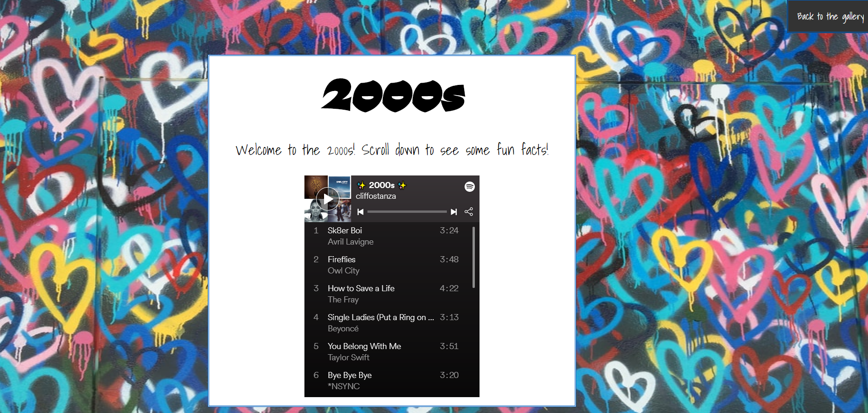
Task: Go back to the gallery
Action: [x=830, y=16]
